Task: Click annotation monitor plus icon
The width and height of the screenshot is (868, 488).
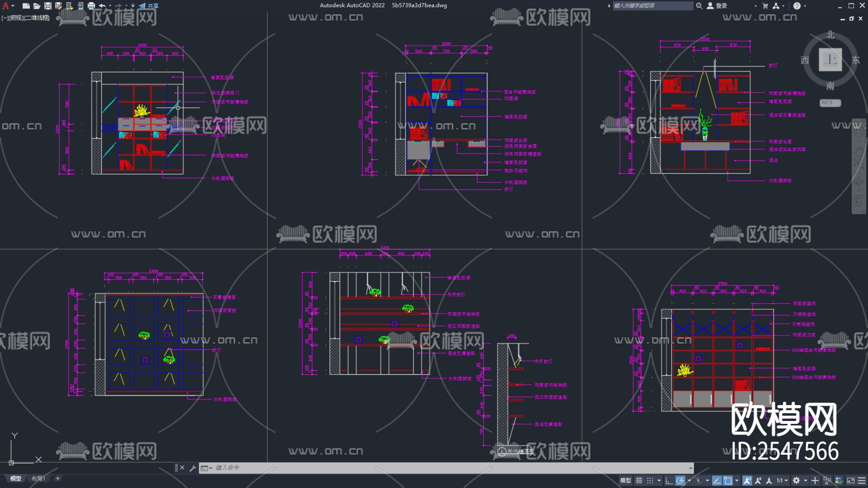Action: point(815,480)
